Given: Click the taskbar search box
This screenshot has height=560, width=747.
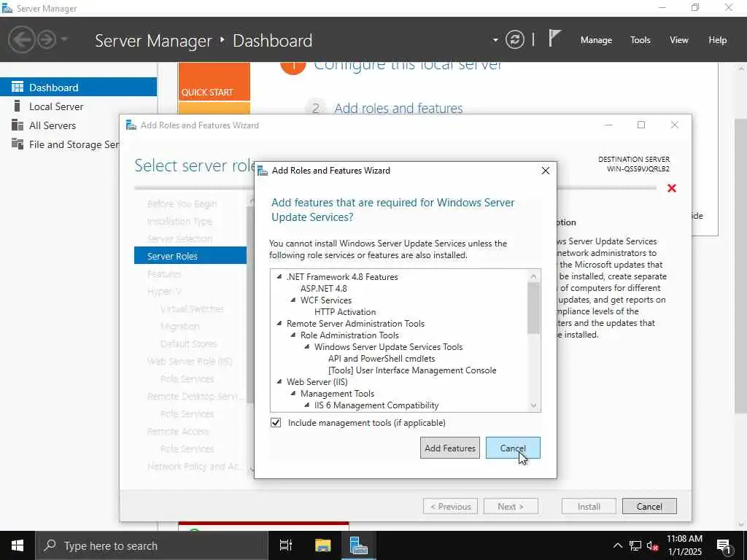Looking at the screenshot, I should (152, 545).
